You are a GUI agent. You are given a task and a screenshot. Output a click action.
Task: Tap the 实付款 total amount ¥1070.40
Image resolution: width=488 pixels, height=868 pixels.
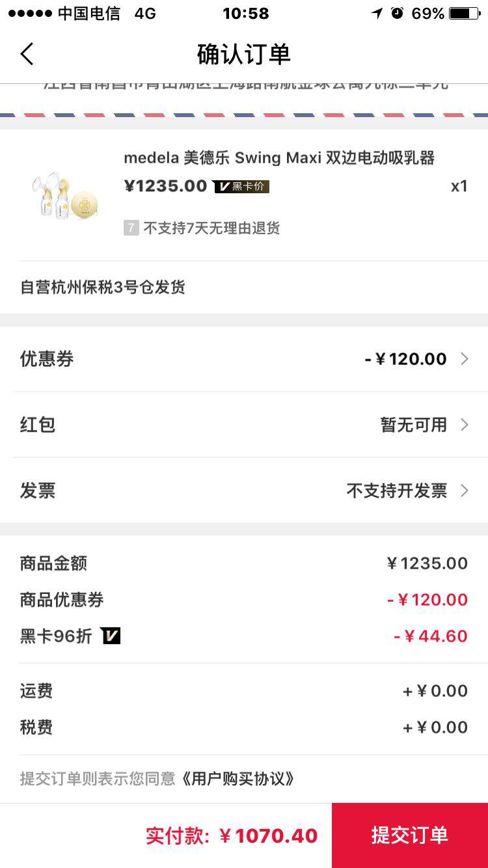(x=232, y=835)
